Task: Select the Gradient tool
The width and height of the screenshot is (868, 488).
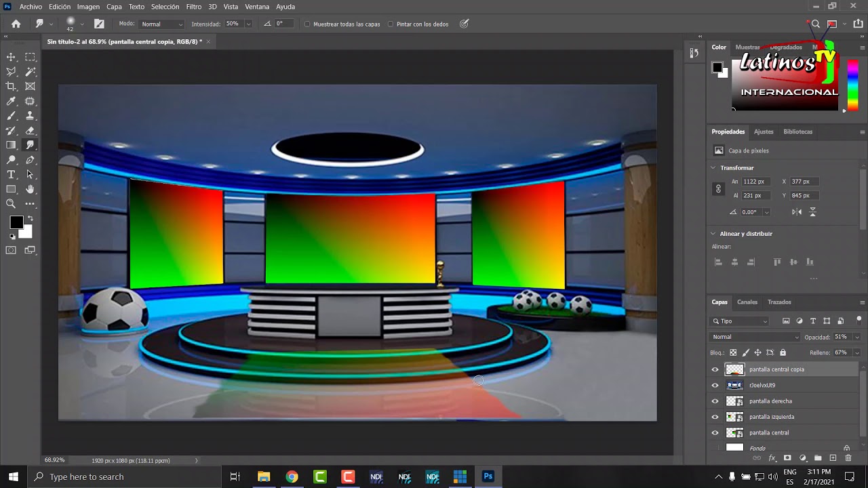Action: coord(11,145)
